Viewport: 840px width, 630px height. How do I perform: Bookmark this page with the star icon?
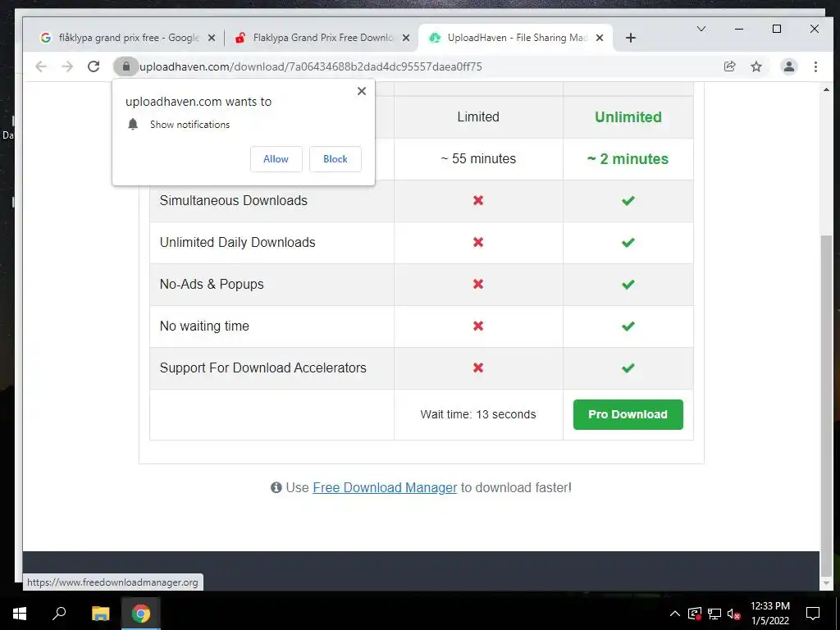pos(756,66)
